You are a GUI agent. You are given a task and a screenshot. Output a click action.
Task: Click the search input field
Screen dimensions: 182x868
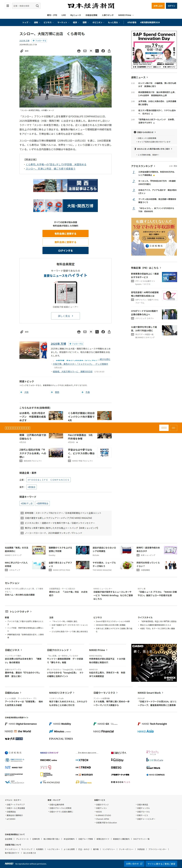click(x=23, y=6)
